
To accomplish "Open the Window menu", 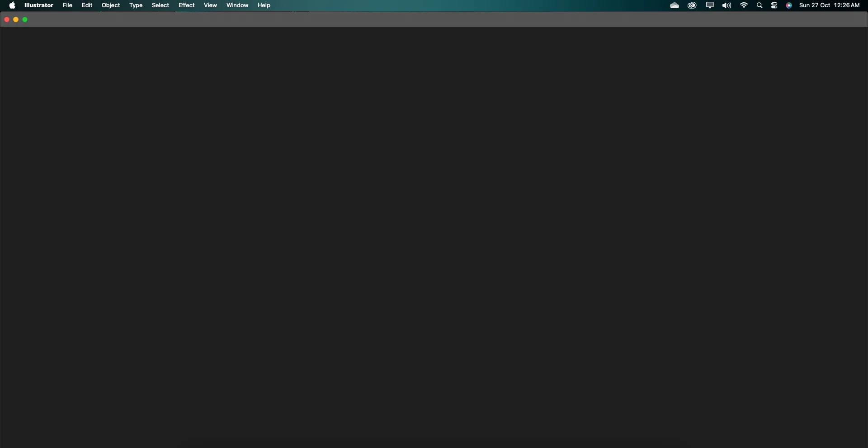I will pos(237,5).
